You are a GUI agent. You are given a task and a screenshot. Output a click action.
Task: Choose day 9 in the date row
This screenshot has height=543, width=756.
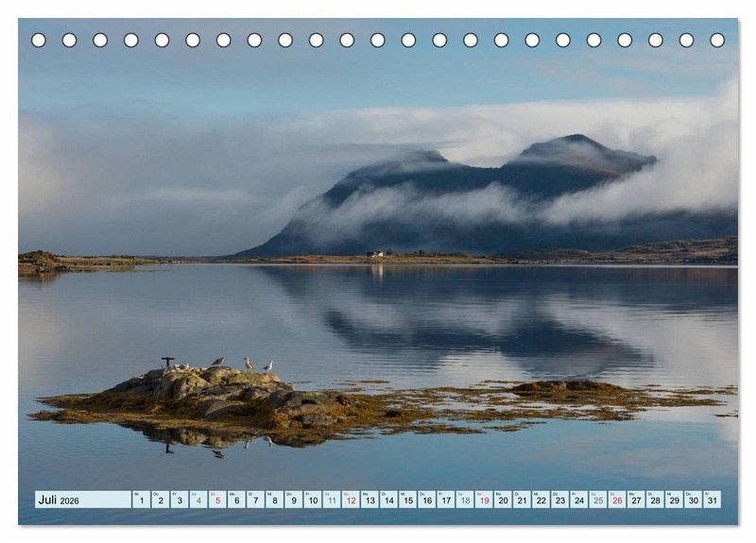pyautogui.click(x=294, y=500)
